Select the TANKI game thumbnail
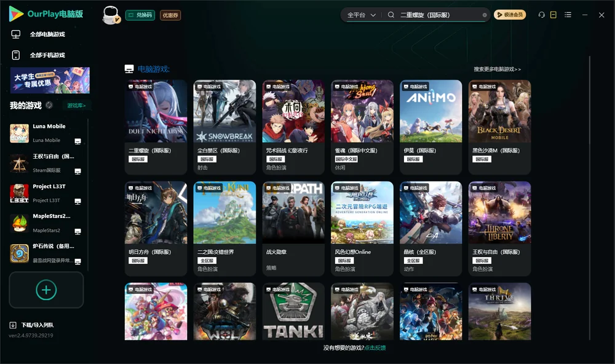The image size is (615, 364). point(293,312)
